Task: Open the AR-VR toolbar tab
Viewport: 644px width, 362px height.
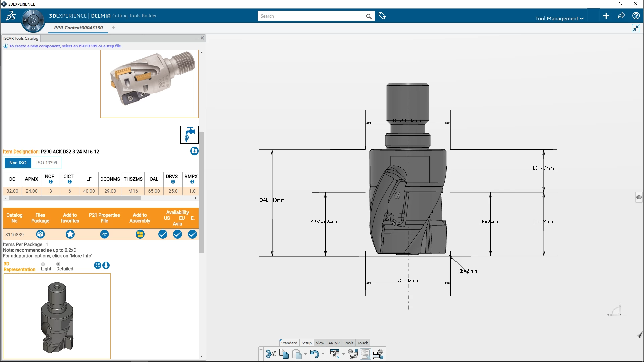Action: coord(334,343)
